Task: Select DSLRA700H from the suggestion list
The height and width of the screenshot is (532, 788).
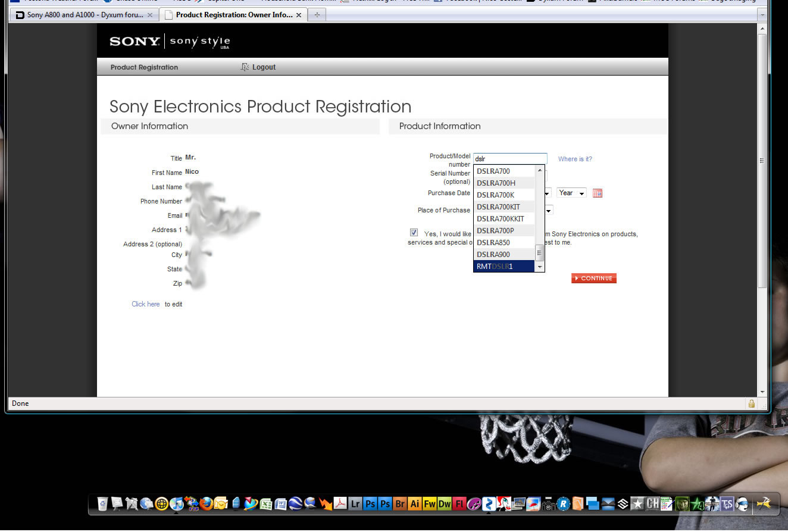Action: [505, 183]
